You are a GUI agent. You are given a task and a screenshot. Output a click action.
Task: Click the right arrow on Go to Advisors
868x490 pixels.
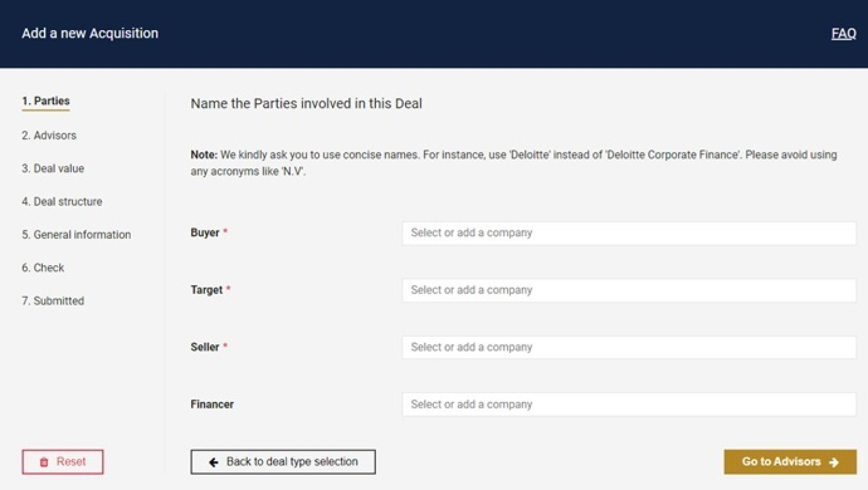click(x=834, y=462)
